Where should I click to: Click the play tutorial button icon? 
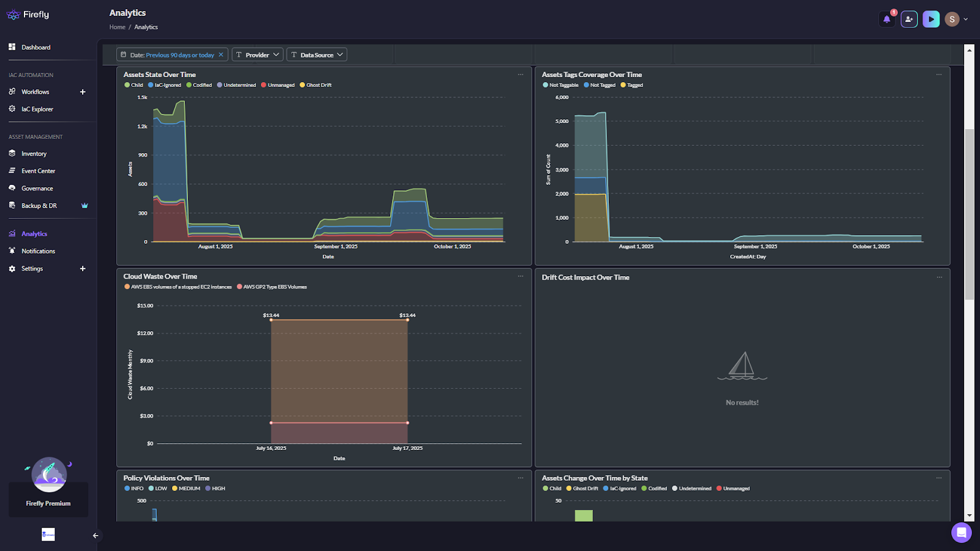point(931,19)
